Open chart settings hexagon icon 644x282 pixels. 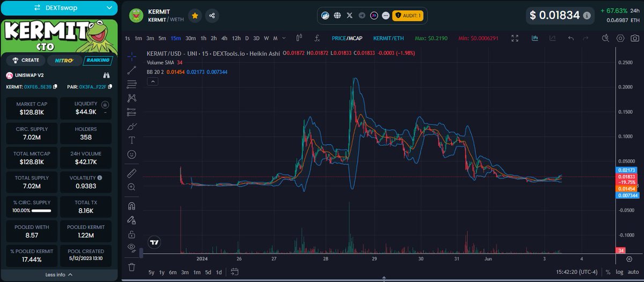pyautogui.click(x=620, y=38)
